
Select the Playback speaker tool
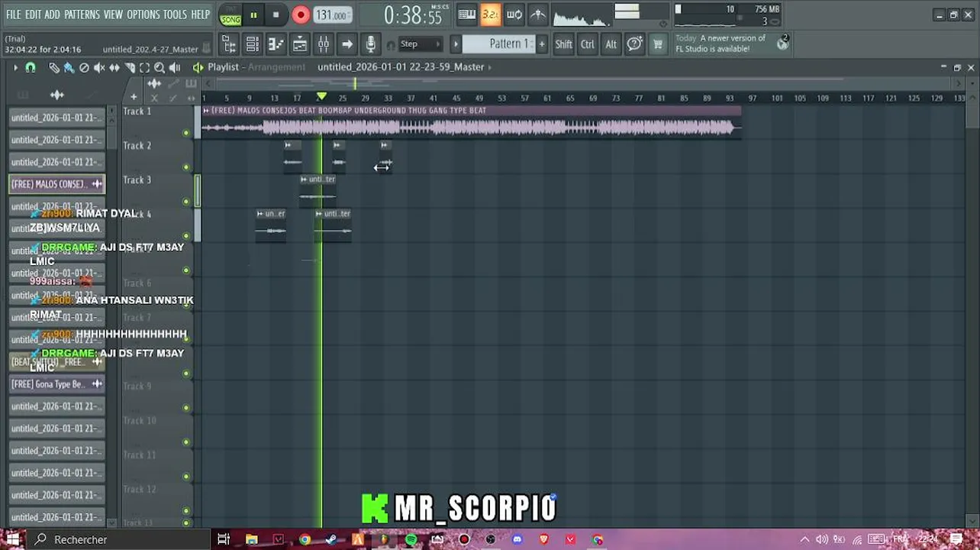(x=175, y=68)
